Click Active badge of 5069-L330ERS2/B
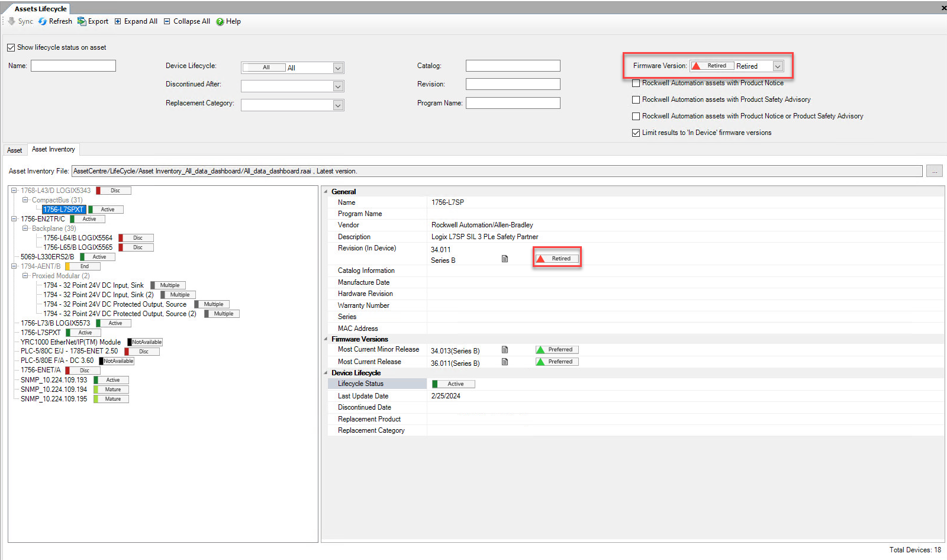Screen dimensions: 947x560 click(x=98, y=257)
